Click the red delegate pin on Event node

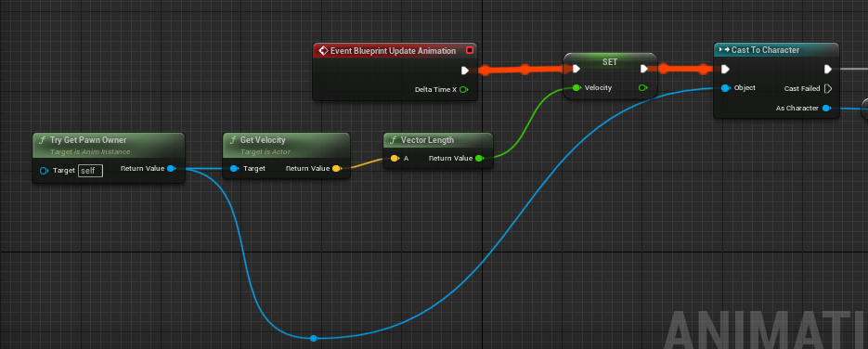(470, 50)
